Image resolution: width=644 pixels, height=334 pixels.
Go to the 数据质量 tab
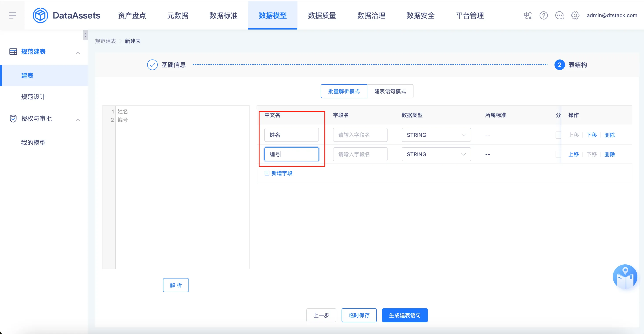tap(322, 15)
